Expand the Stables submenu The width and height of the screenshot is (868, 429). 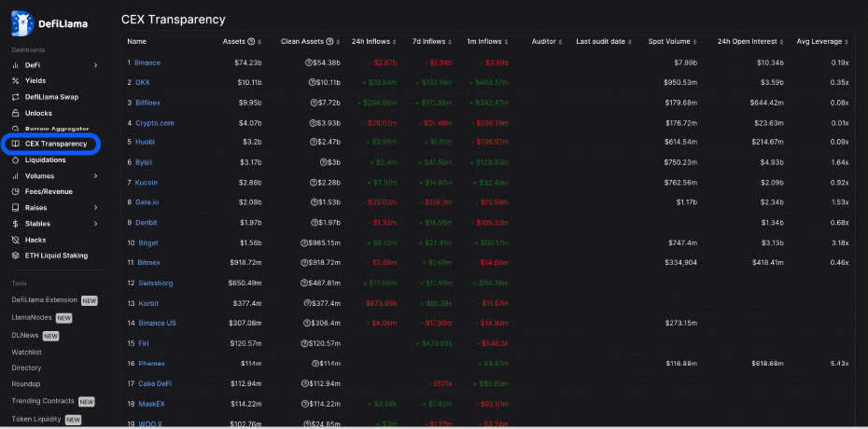pos(95,224)
